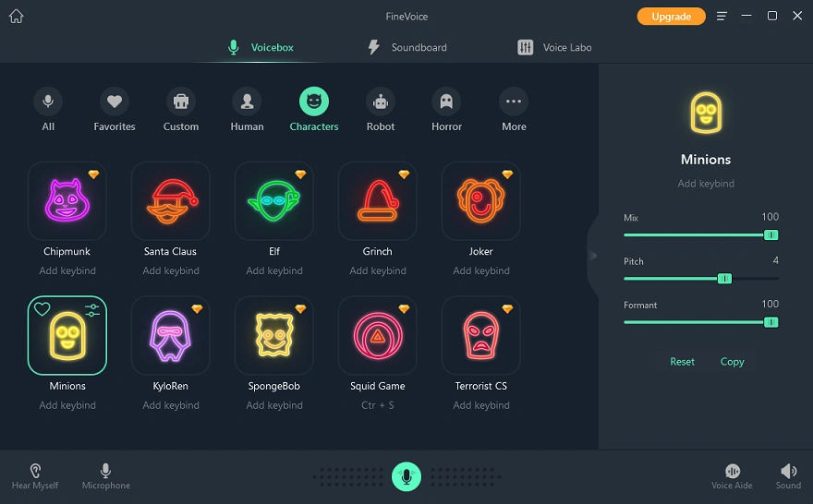The height and width of the screenshot is (504, 813).
Task: Toggle the center green voice changer mic
Action: [406, 476]
